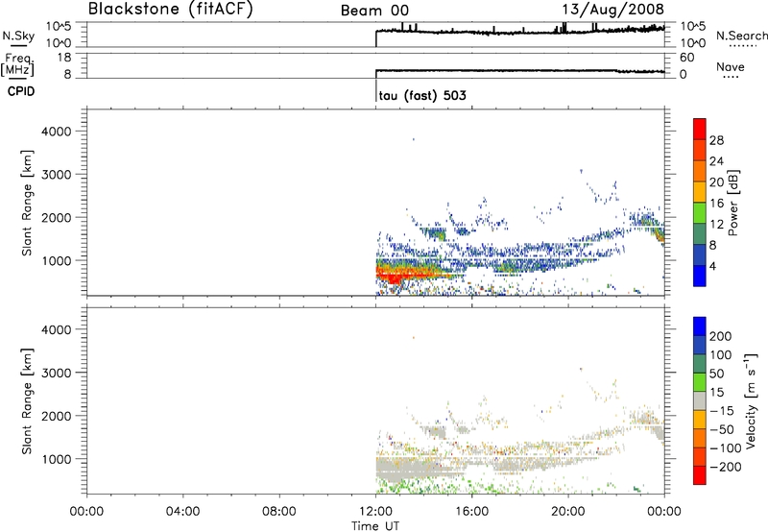Click the '28' Power colorbar value
The height and width of the screenshot is (532, 768).
[716, 140]
